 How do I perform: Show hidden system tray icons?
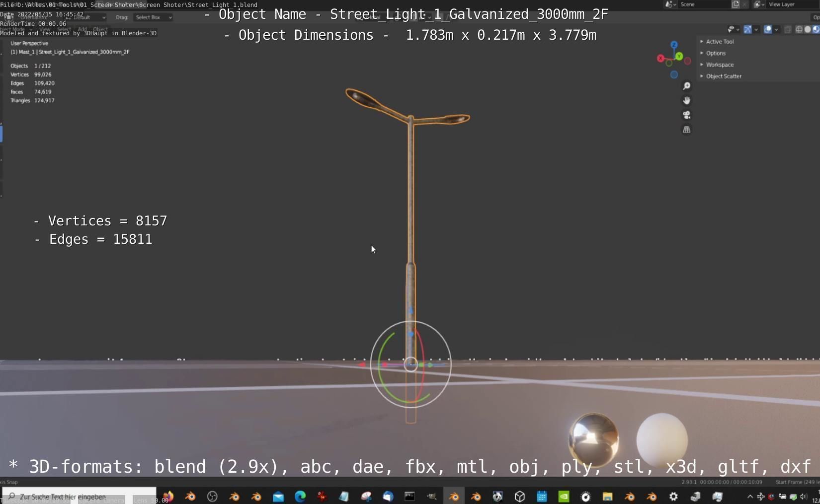coord(750,497)
